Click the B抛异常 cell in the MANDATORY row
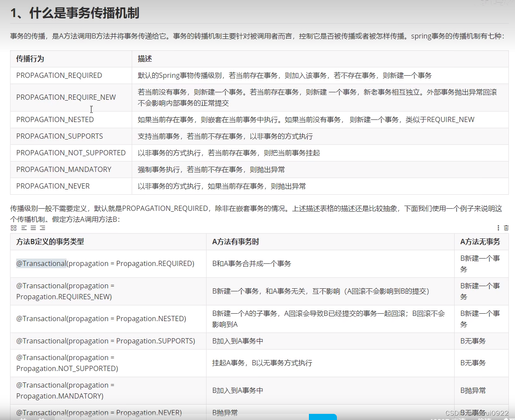515x420 pixels. tap(473, 391)
